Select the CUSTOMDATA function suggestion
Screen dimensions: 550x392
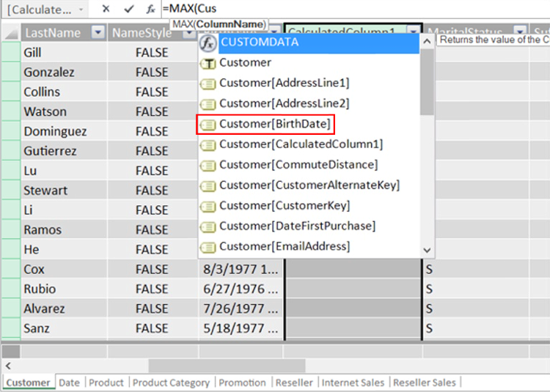pyautogui.click(x=318, y=42)
